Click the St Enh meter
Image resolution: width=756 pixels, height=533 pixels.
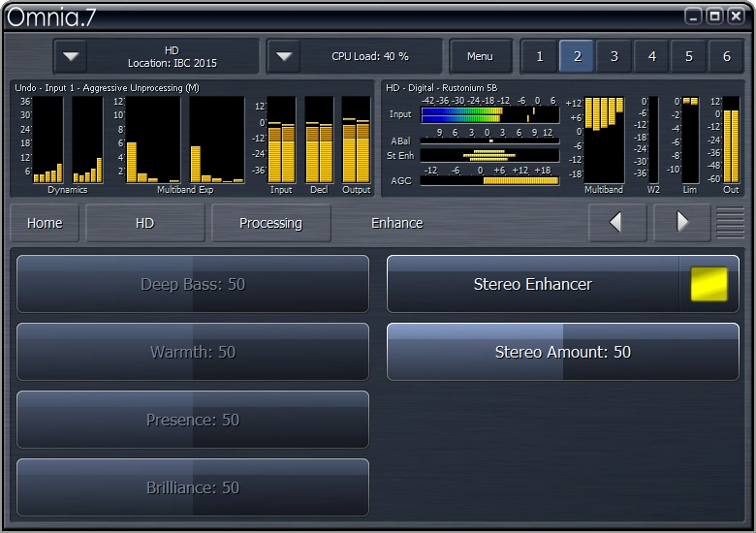click(x=489, y=155)
